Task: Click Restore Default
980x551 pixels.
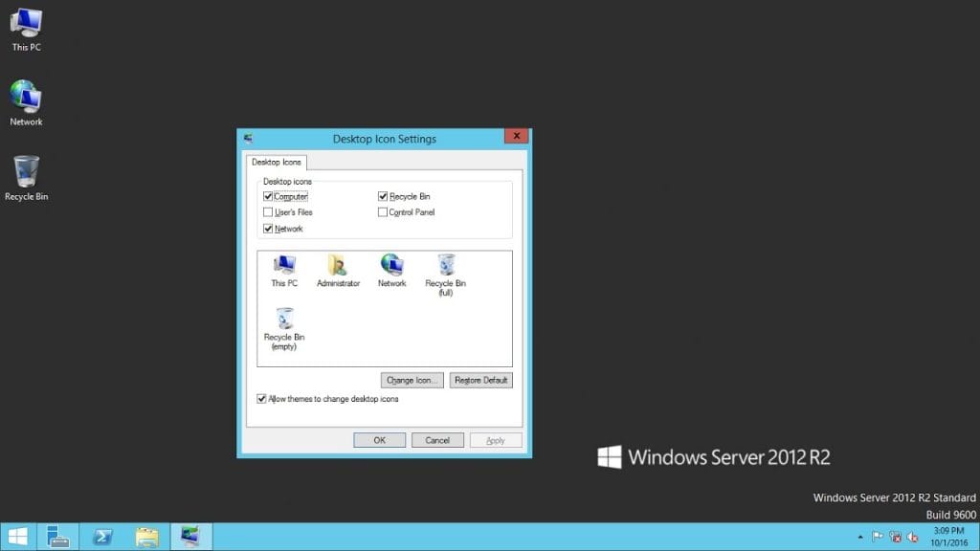Action: point(481,380)
